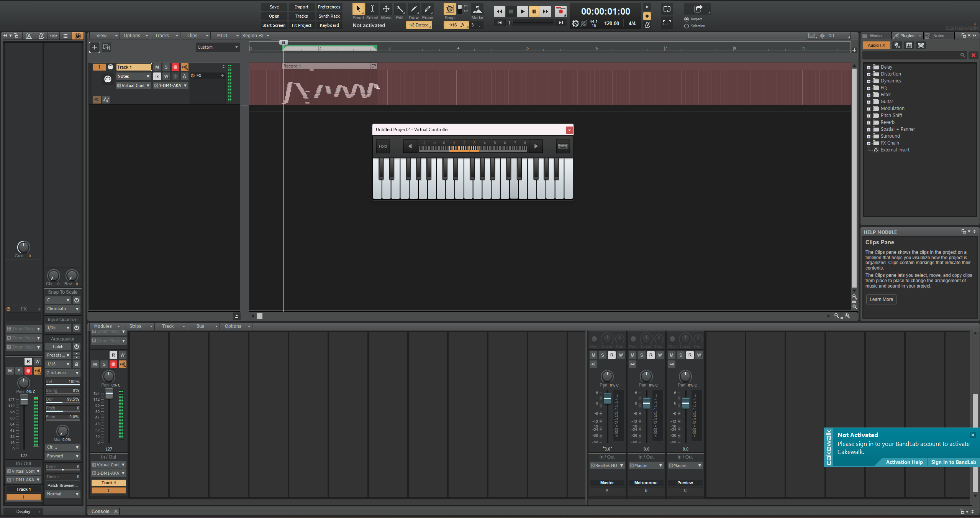Open the Marks module icon
The height and width of the screenshot is (518, 980).
477,9
